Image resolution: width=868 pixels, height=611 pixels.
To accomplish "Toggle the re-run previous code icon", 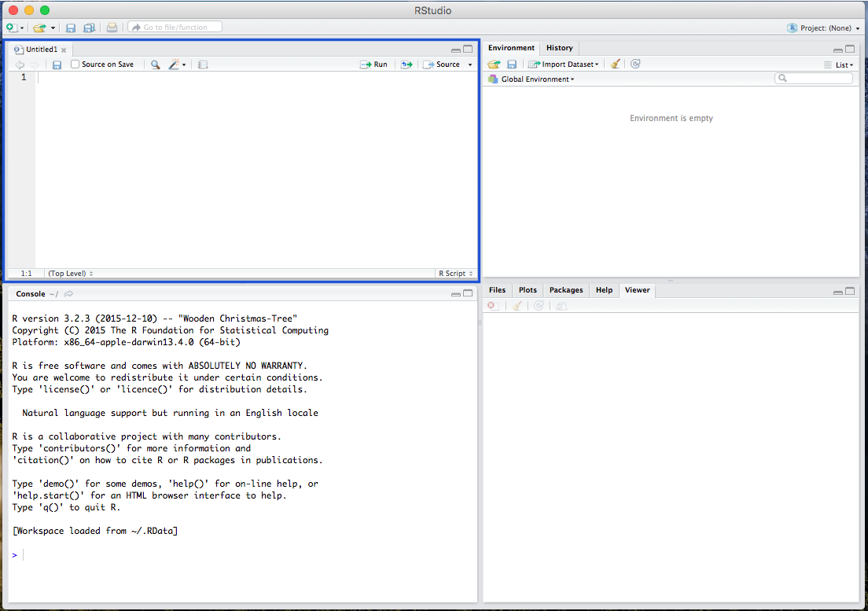I will click(406, 64).
